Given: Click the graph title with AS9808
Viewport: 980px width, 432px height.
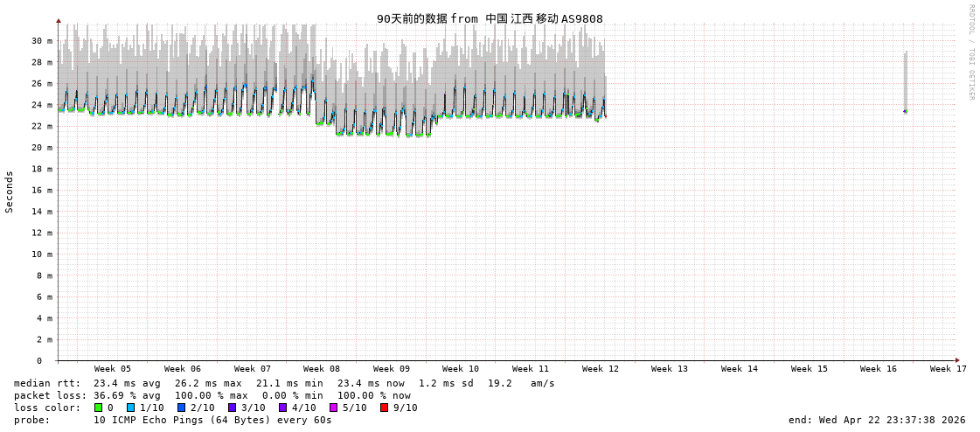Looking at the screenshot, I should (x=490, y=18).
